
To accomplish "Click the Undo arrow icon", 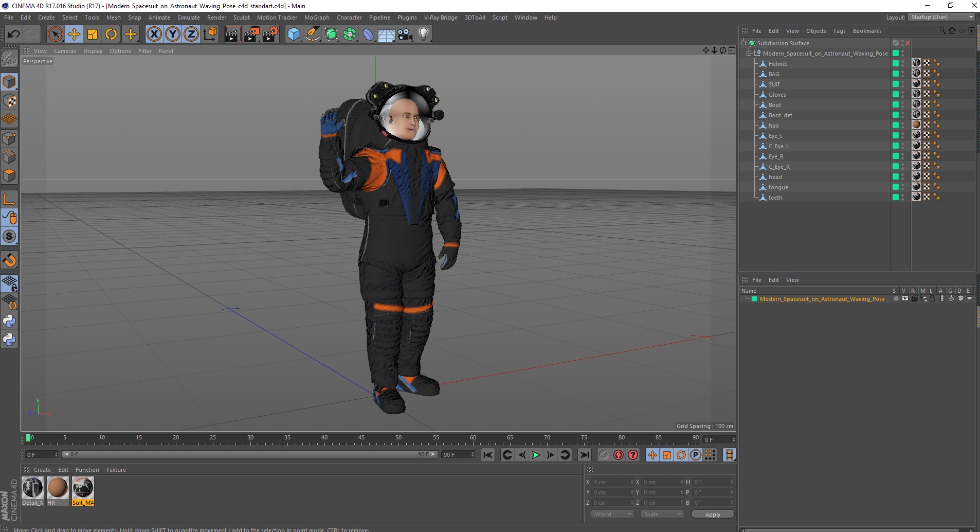I will pyautogui.click(x=14, y=34).
